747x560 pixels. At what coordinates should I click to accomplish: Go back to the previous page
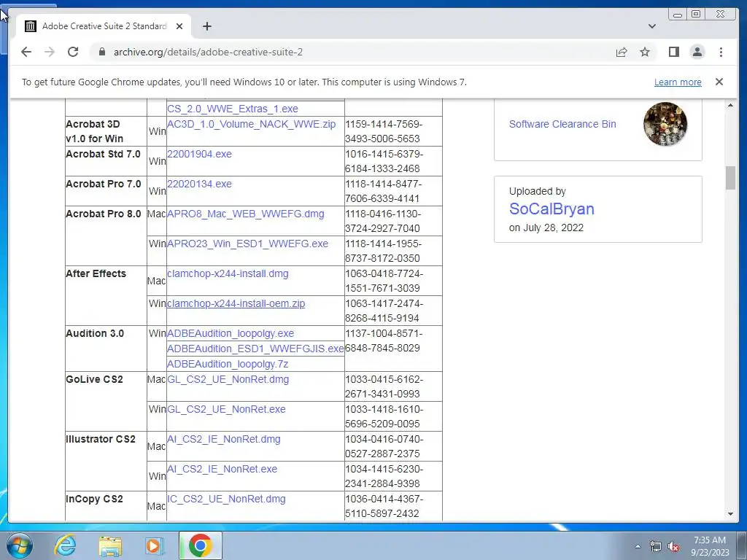tap(26, 52)
